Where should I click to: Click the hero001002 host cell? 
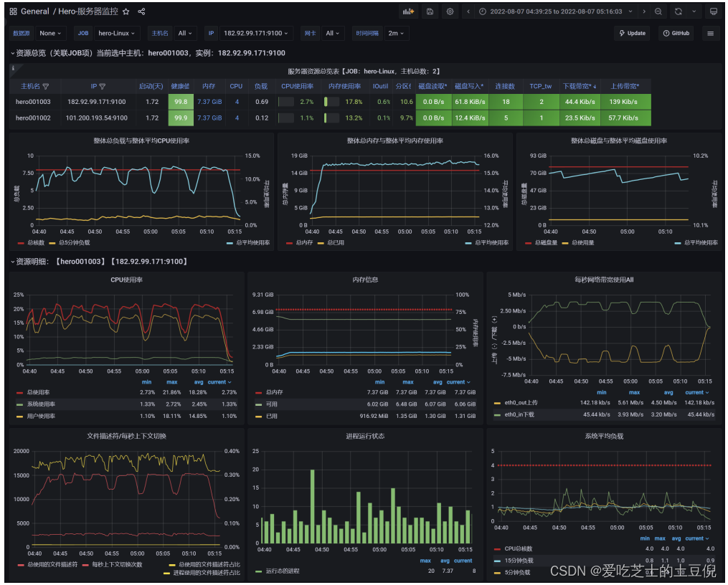pyautogui.click(x=33, y=118)
